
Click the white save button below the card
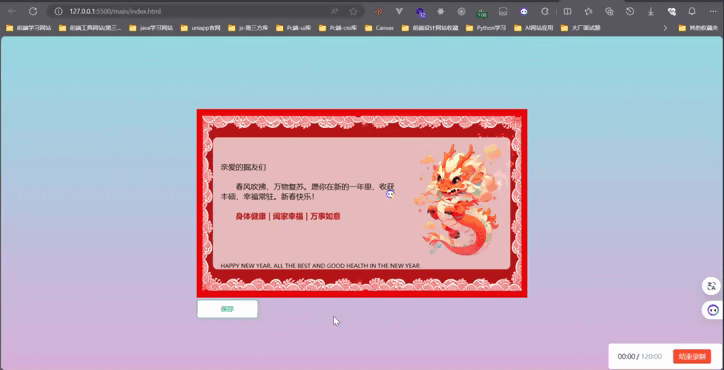click(227, 309)
